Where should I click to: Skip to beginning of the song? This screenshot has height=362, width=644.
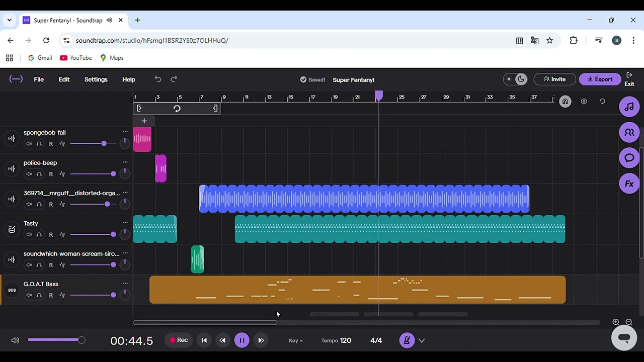[x=204, y=340]
